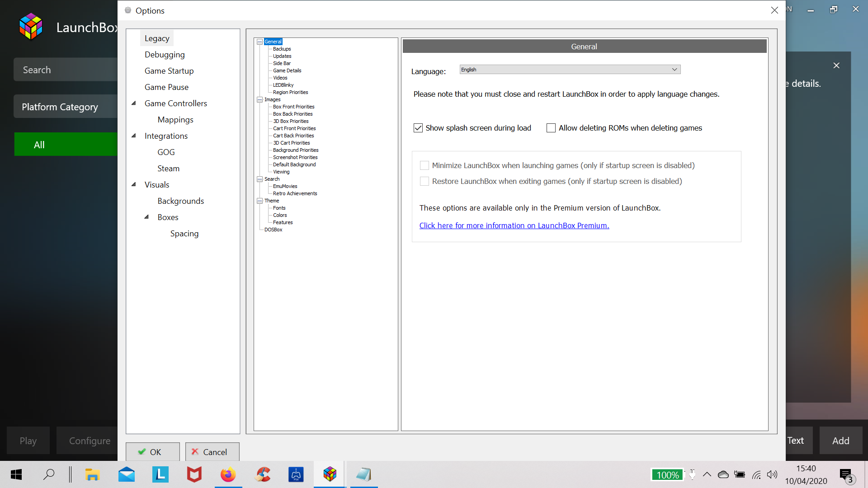This screenshot has height=488, width=868.
Task: Open Mail app from taskbar
Action: pos(127,474)
